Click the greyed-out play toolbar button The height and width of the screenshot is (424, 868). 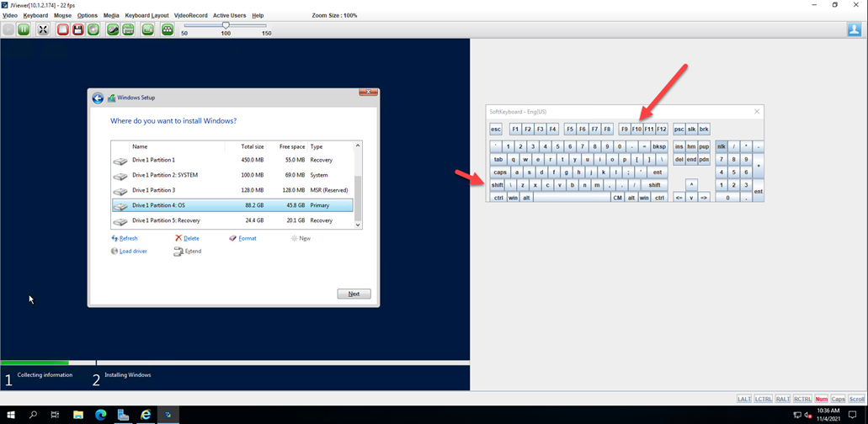(9, 29)
